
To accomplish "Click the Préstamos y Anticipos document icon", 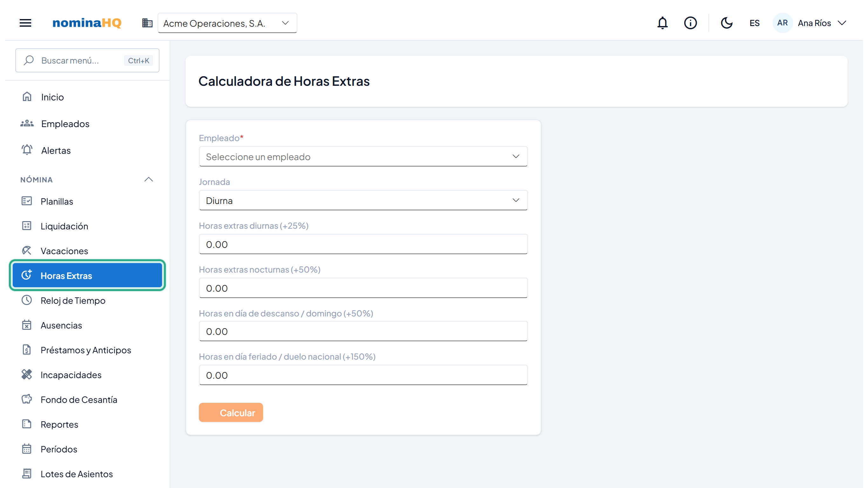I will (x=27, y=350).
